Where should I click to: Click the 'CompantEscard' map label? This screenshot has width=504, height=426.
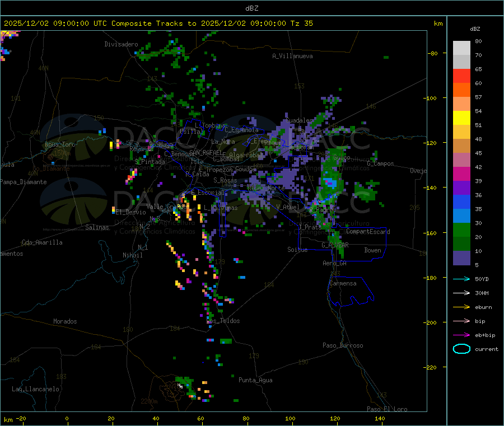(x=368, y=232)
